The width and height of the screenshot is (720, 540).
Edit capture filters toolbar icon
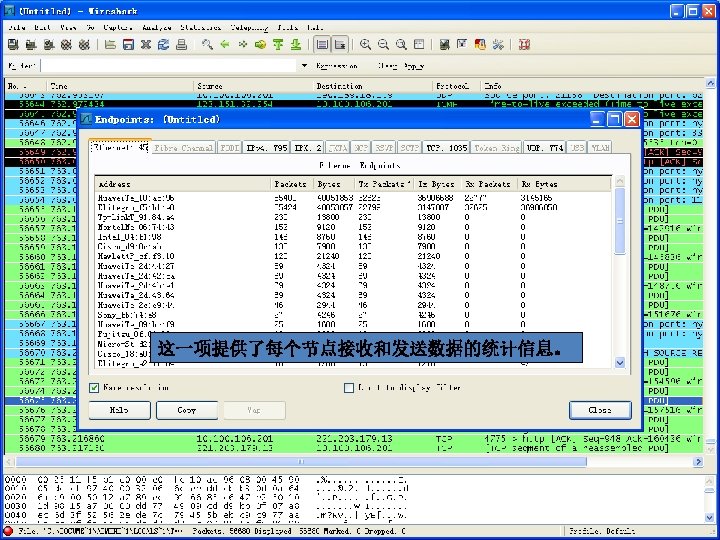tap(444, 45)
